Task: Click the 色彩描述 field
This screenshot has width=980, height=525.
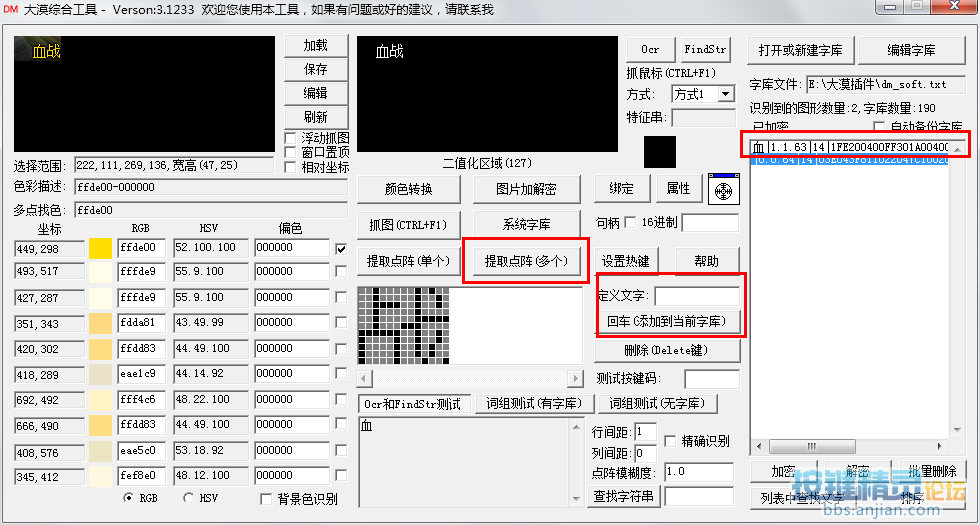Action: (211, 187)
